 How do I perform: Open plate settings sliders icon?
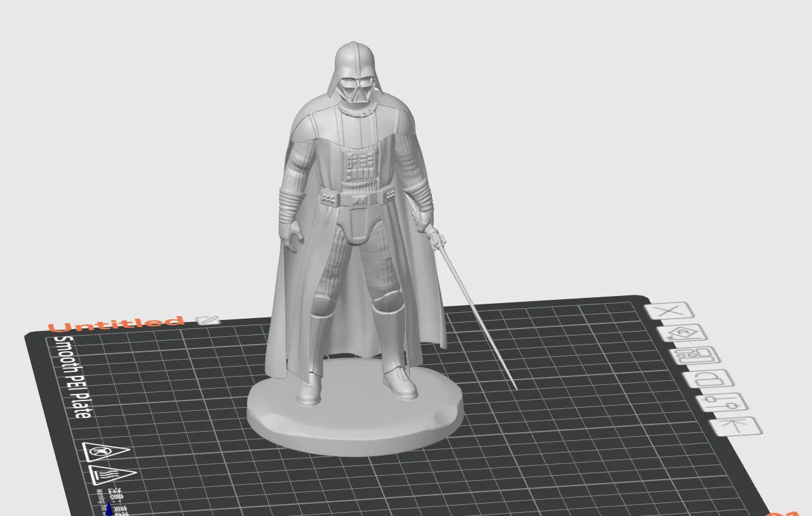(722, 402)
